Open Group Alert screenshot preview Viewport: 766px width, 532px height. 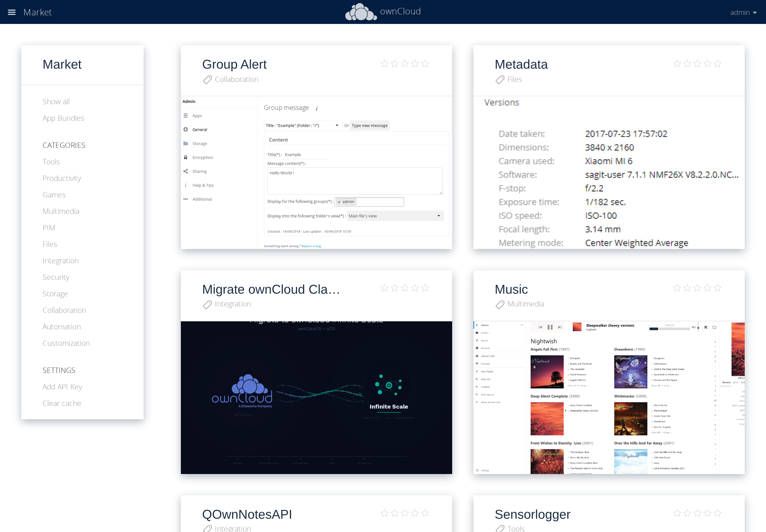coord(316,173)
